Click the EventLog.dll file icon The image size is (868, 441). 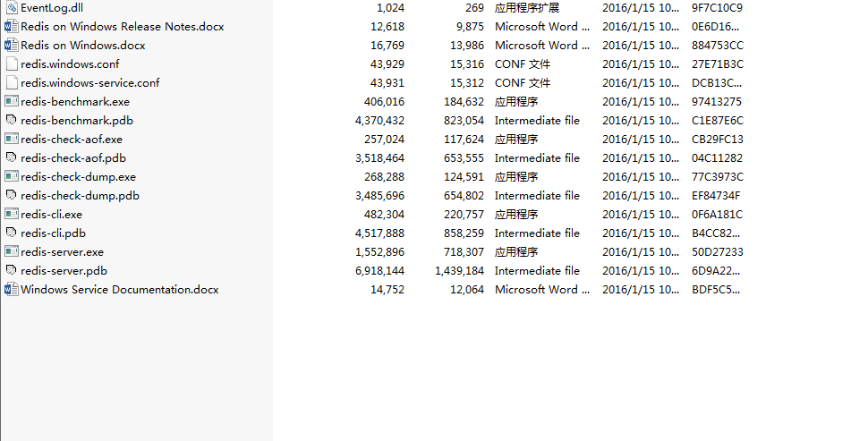[x=12, y=7]
